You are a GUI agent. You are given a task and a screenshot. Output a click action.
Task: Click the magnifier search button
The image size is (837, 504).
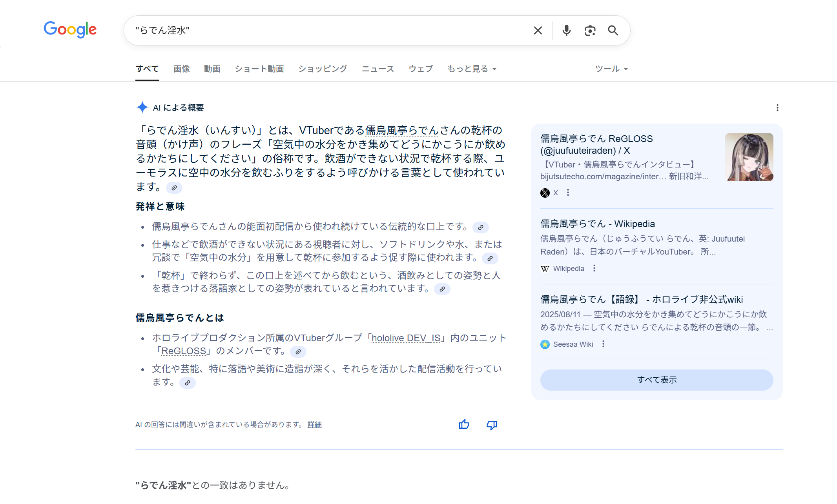coord(613,31)
